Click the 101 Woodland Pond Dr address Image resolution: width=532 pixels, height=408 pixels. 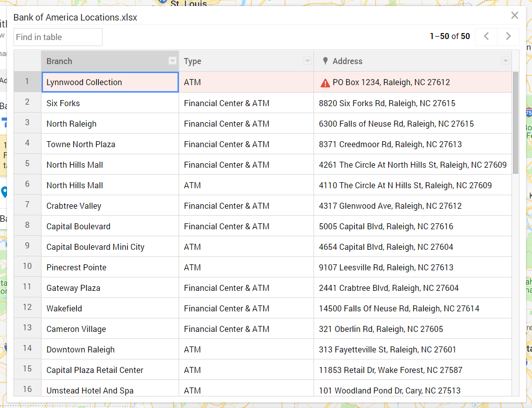(x=412, y=388)
